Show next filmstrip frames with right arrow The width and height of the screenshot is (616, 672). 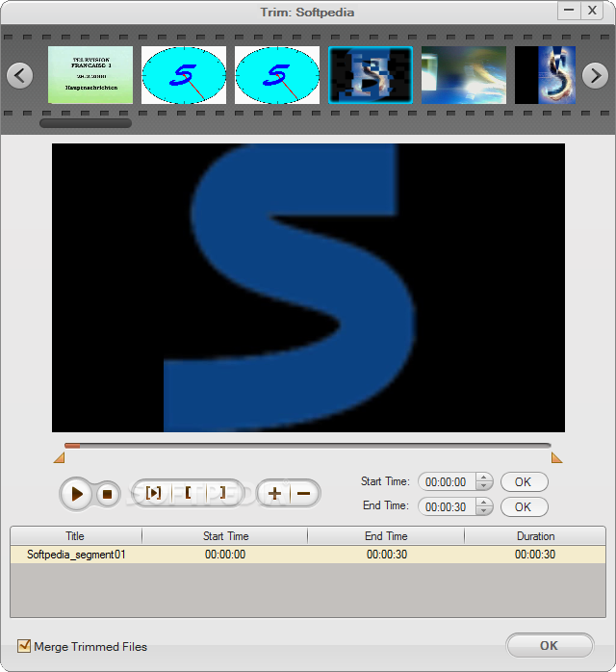click(595, 76)
